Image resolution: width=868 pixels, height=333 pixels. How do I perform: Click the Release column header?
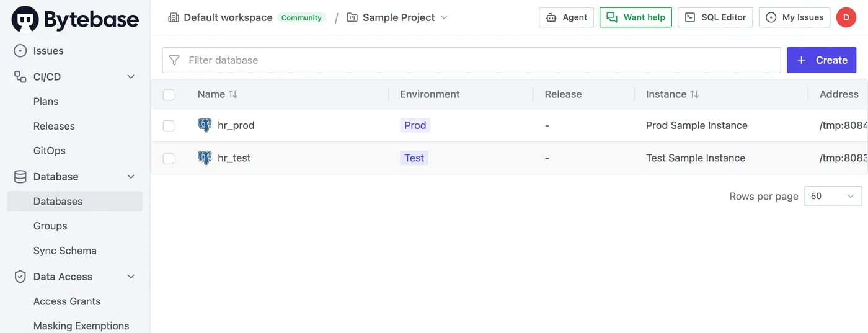pos(563,94)
